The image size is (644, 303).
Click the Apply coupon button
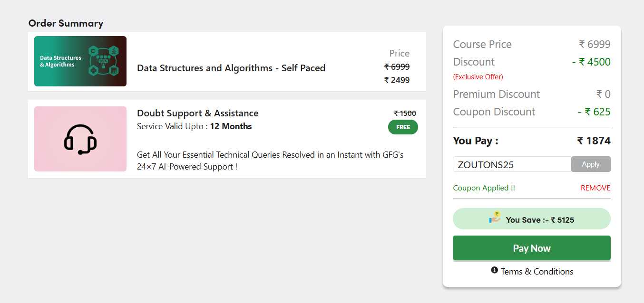pyautogui.click(x=591, y=164)
